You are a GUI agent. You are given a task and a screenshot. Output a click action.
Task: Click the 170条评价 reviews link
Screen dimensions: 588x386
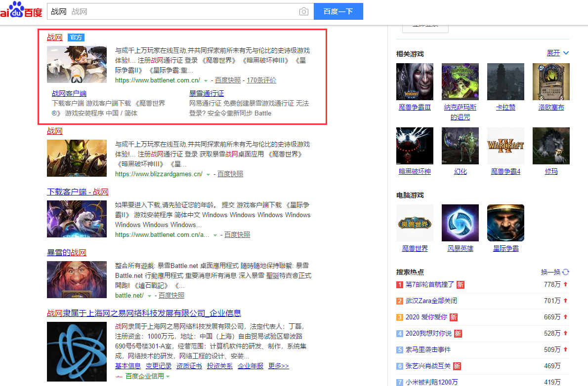261,80
